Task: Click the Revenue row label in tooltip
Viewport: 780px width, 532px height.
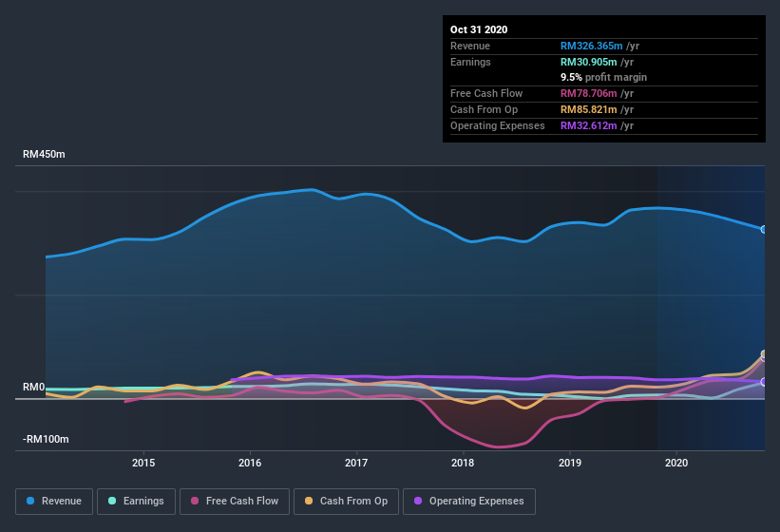Action: tap(470, 46)
